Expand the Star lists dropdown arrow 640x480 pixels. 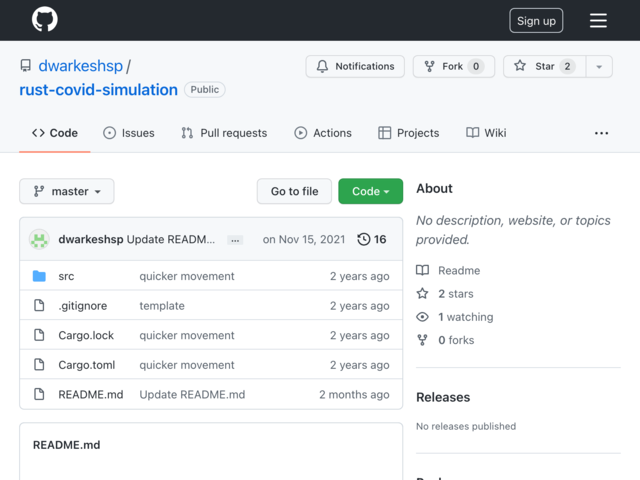coord(599,66)
